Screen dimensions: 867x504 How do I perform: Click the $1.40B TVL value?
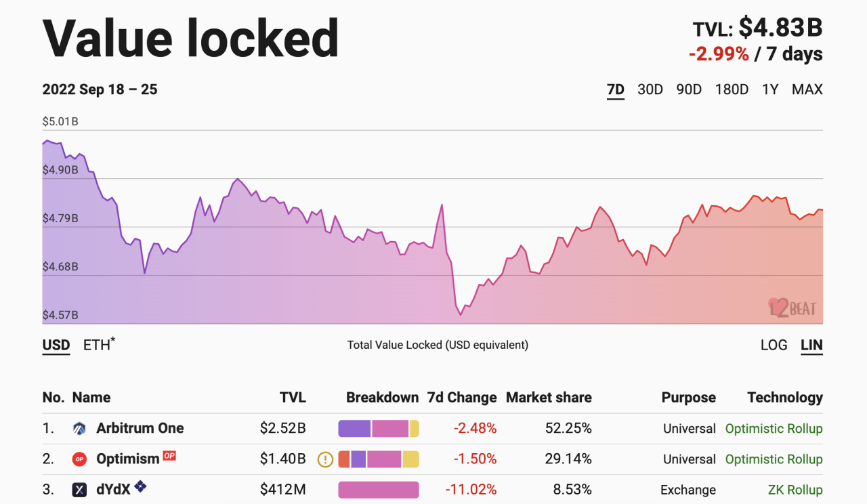(x=283, y=459)
